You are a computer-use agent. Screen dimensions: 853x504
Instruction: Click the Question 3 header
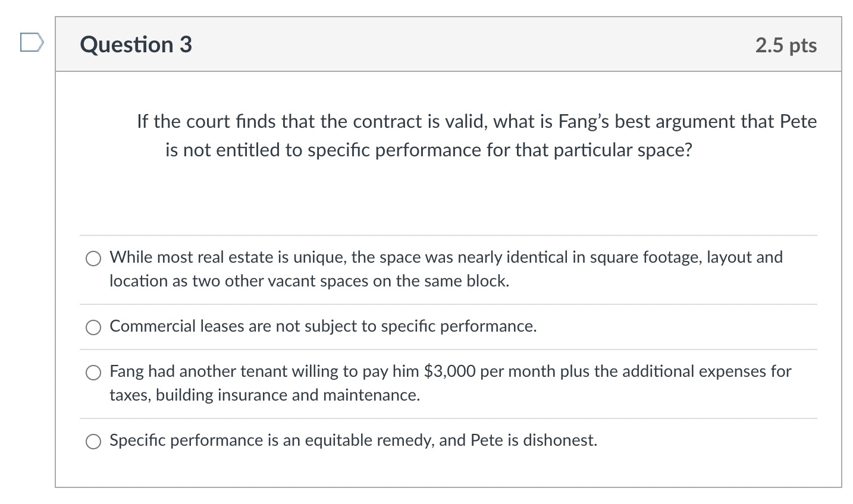pos(135,44)
